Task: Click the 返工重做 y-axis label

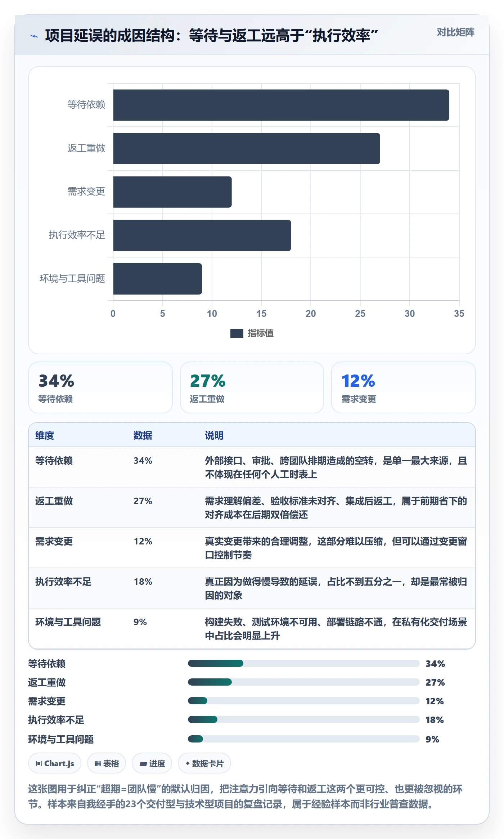Action: (86, 148)
